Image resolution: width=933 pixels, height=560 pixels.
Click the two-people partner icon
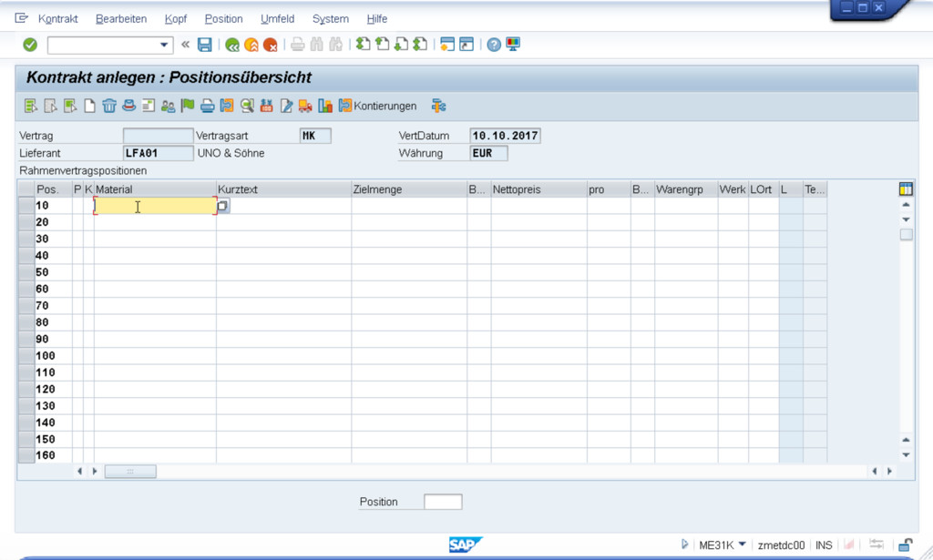tap(168, 106)
